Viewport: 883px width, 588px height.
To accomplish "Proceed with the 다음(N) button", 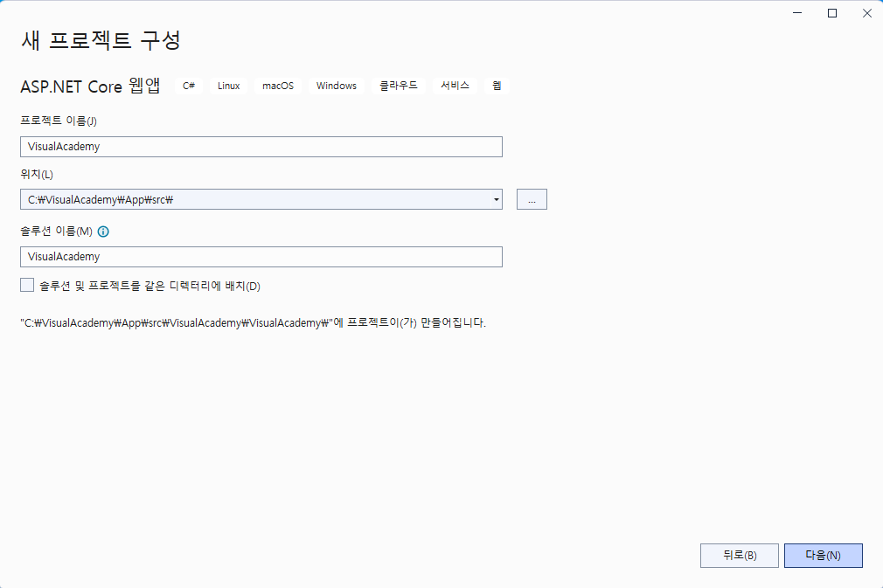I will pyautogui.click(x=823, y=556).
